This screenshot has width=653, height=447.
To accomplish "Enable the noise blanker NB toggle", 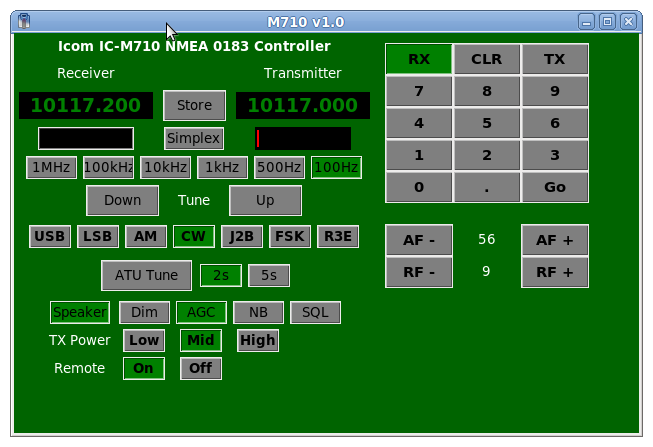I will click(x=258, y=312).
